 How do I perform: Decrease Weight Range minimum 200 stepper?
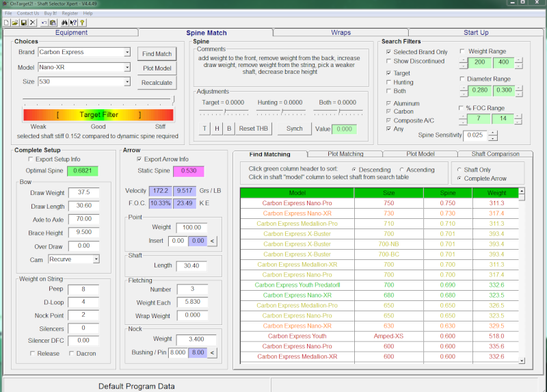[464, 66]
